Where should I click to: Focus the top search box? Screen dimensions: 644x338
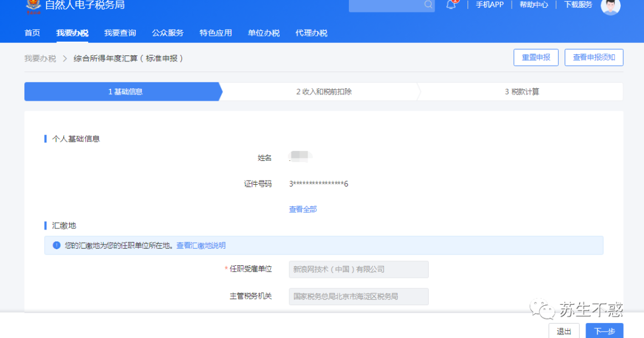coord(391,5)
